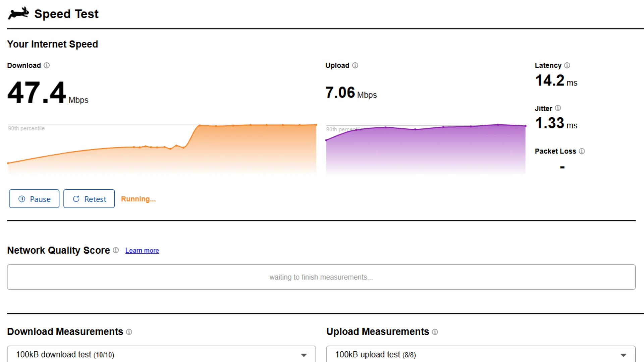
Task: Open the Upload info icon
Action: [355, 65]
